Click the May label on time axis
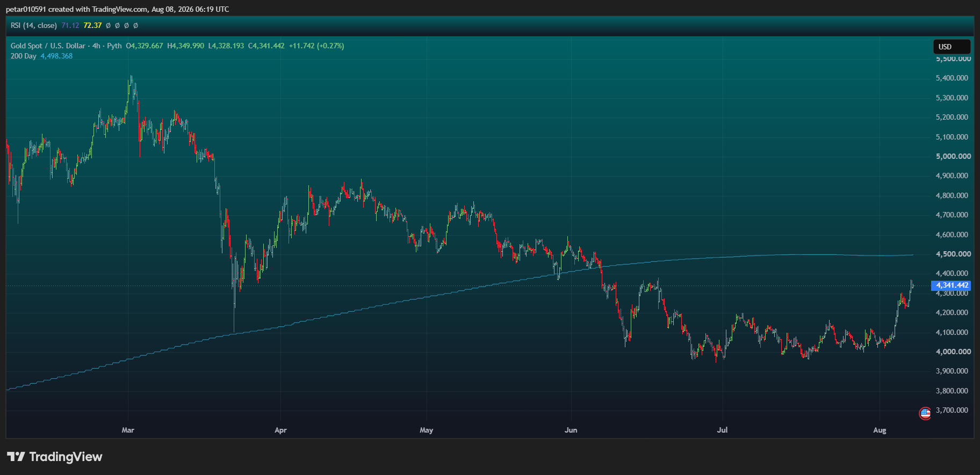Viewport: 980px width, 475px height. [x=427, y=430]
